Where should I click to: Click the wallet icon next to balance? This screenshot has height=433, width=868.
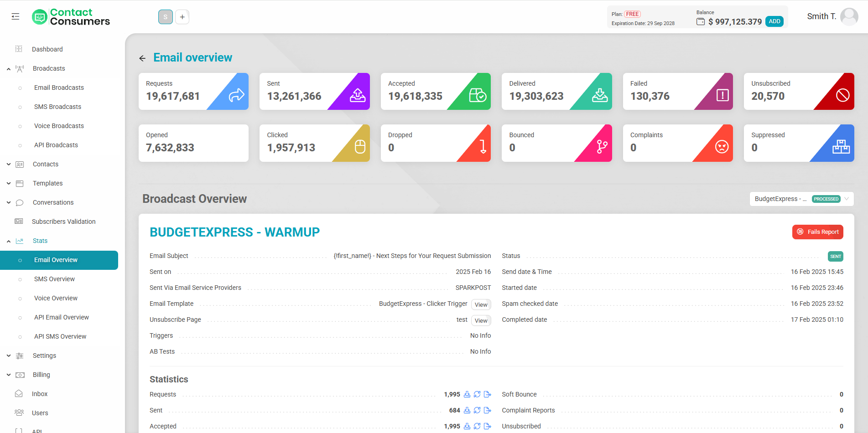[x=701, y=21]
